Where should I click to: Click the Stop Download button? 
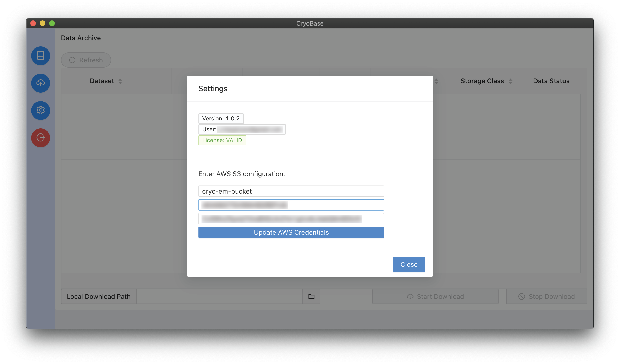546,296
